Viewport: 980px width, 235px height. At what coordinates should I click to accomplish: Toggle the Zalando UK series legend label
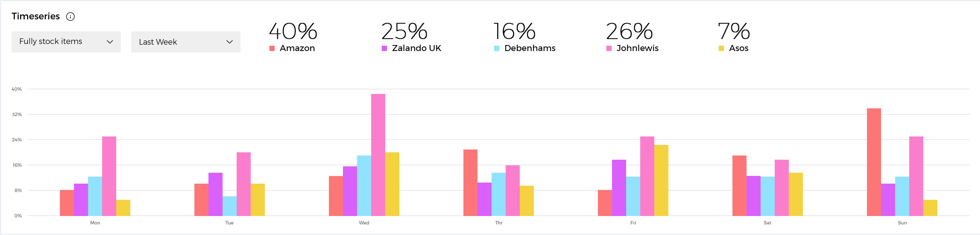(x=416, y=48)
